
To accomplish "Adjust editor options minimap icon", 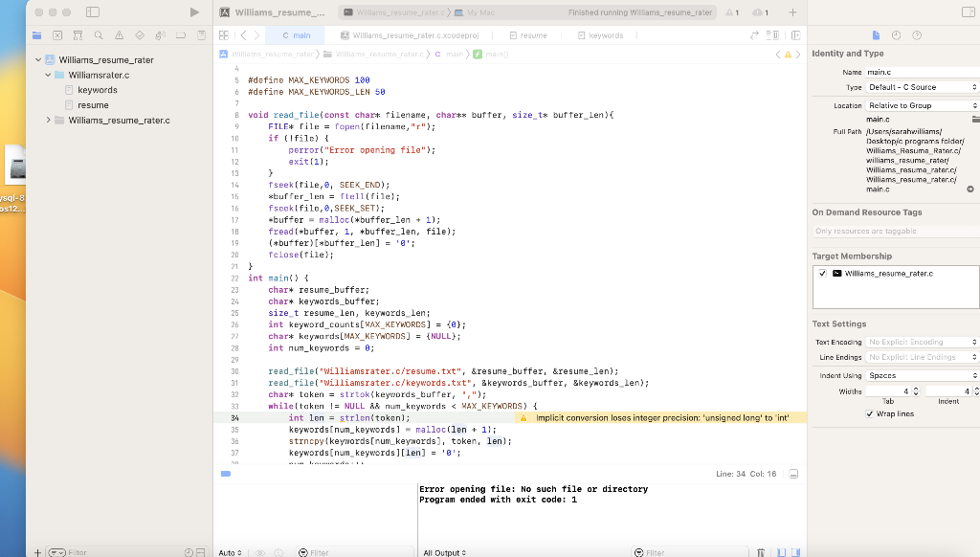I will [x=772, y=35].
